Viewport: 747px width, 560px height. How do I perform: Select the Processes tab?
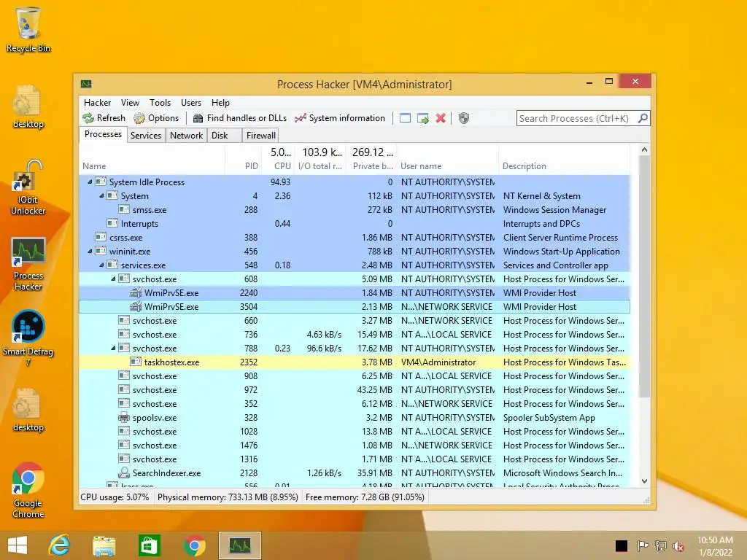point(103,134)
